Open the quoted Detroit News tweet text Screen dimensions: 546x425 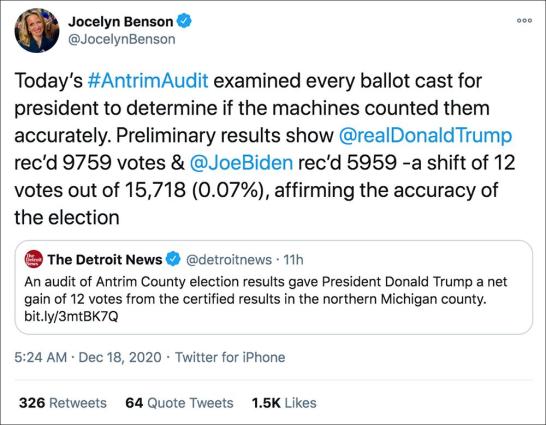click(x=266, y=290)
